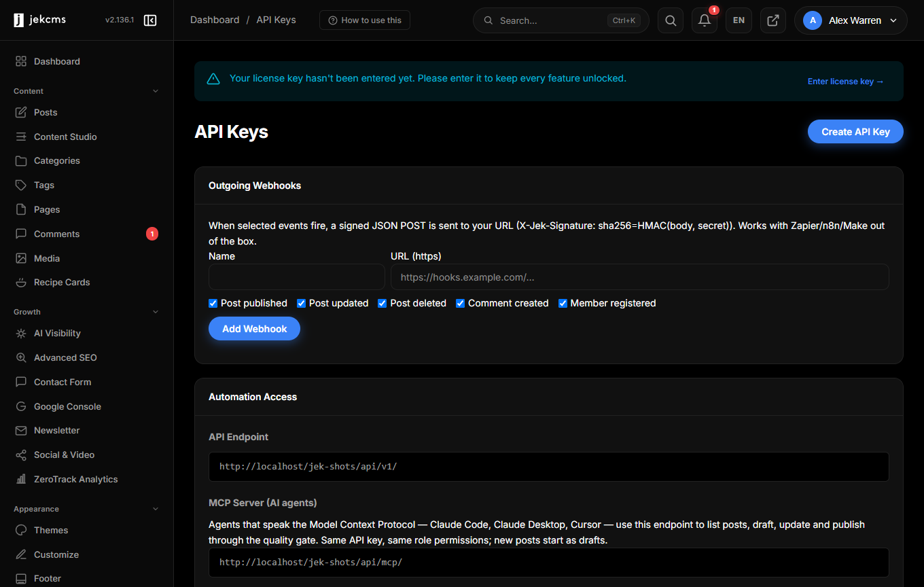Switch language with the EN button
This screenshot has height=587, width=924.
(739, 20)
